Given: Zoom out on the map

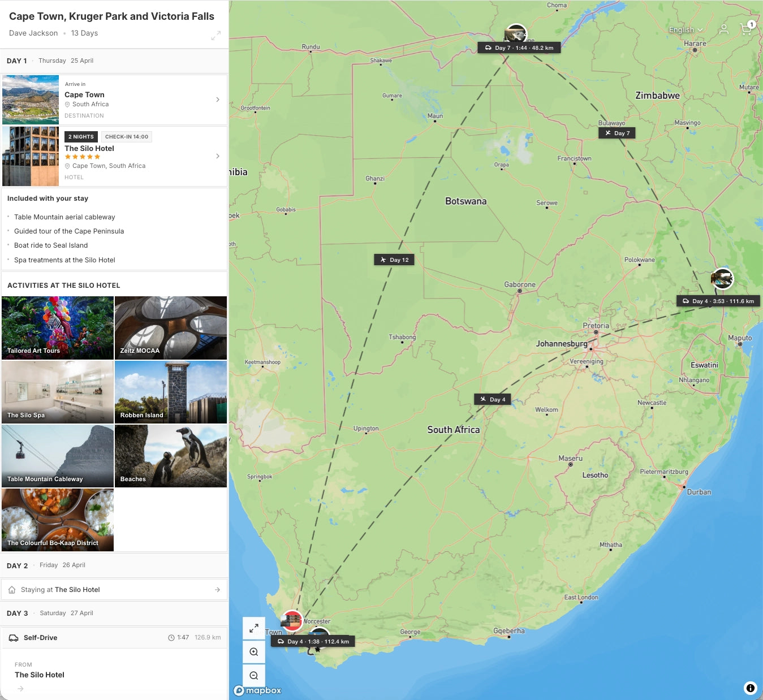Looking at the screenshot, I should (253, 676).
